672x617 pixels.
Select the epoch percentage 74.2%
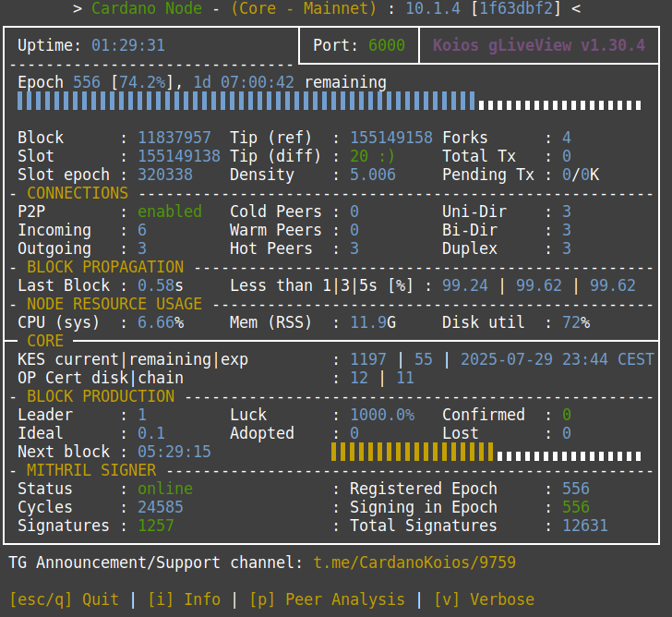(x=142, y=82)
